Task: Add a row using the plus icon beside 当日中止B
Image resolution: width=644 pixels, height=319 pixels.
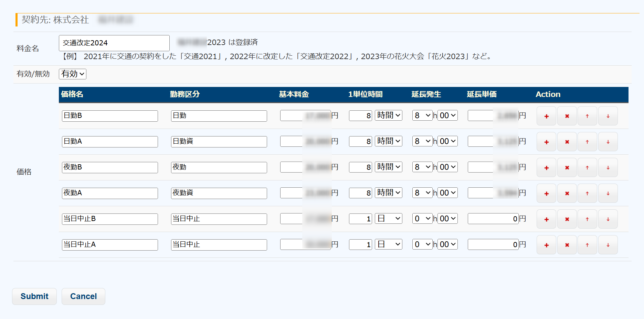Action: pos(546,219)
